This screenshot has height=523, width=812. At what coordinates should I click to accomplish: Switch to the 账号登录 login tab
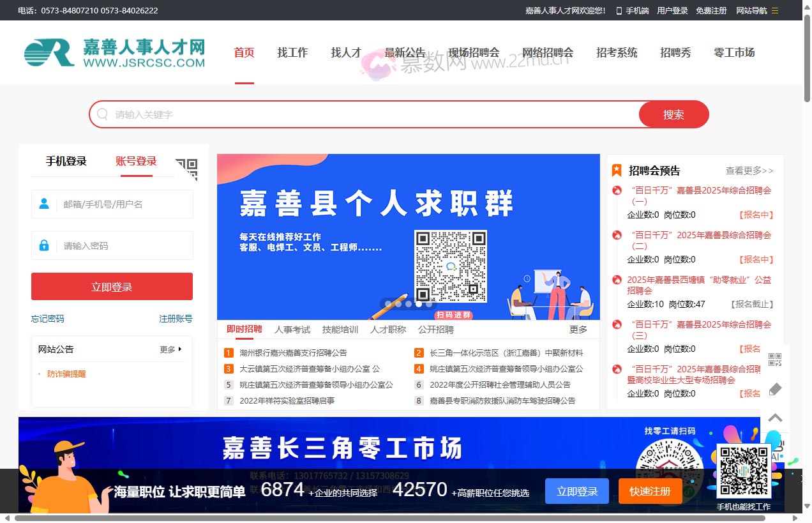pos(135,161)
